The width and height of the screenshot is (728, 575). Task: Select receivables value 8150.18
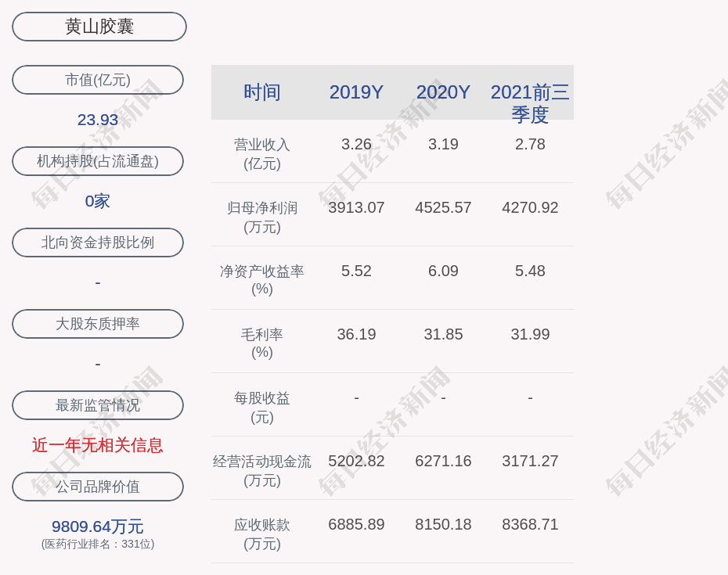[443, 524]
